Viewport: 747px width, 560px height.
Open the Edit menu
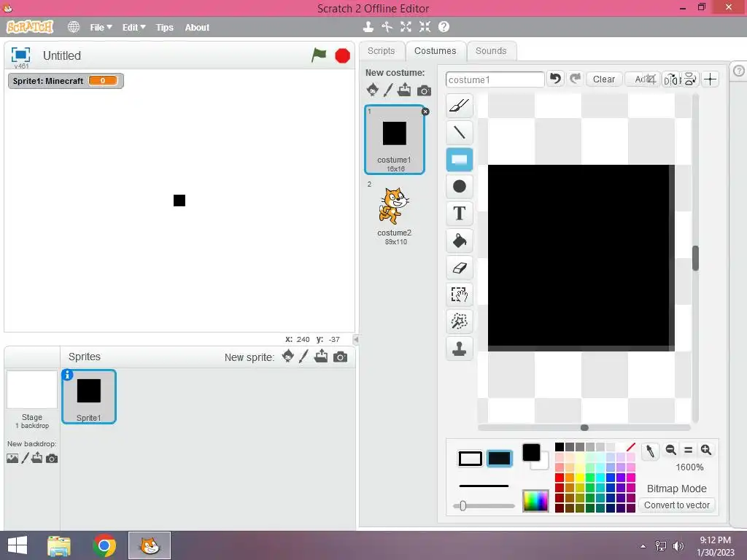tap(134, 28)
